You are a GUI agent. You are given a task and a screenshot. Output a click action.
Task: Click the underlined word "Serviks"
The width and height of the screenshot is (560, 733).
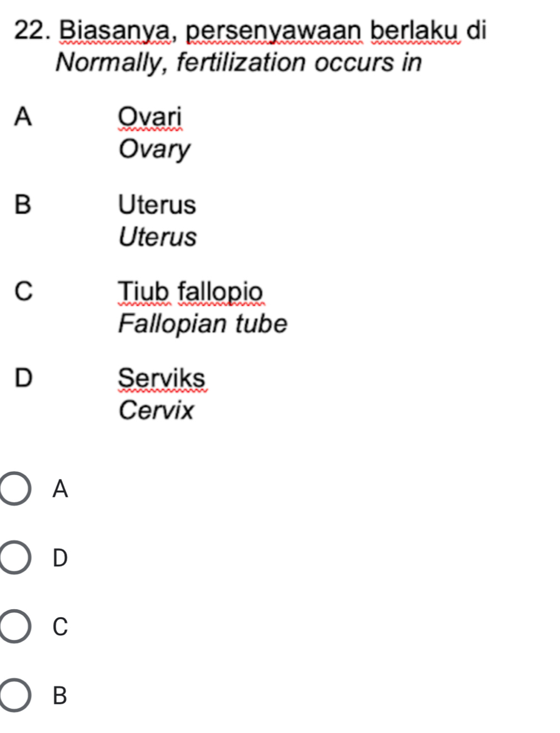click(x=162, y=378)
